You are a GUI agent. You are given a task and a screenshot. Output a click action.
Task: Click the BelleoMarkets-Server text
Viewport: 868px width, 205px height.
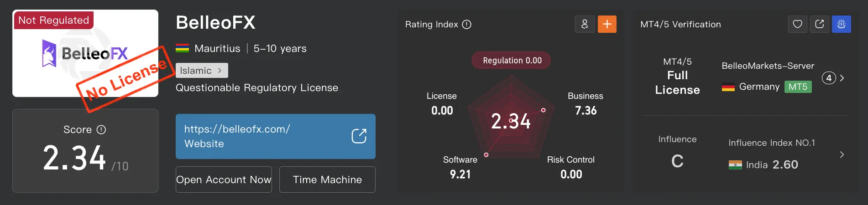point(768,66)
